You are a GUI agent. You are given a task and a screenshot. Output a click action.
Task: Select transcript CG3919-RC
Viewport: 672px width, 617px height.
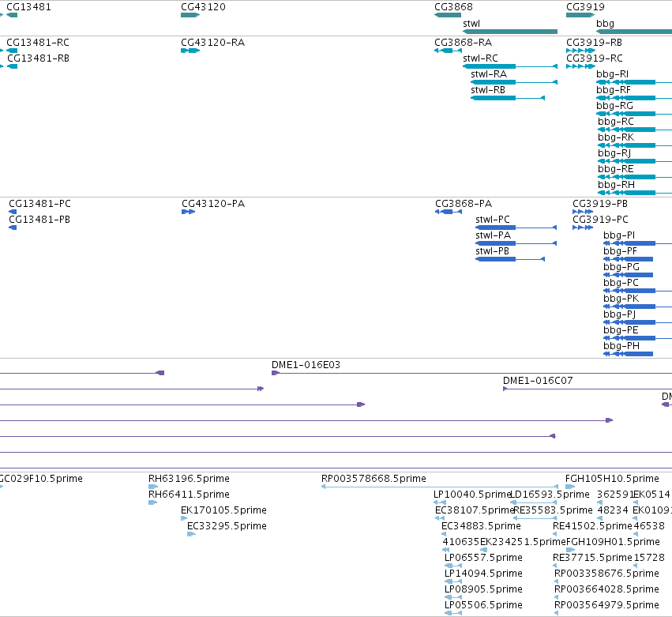[580, 66]
